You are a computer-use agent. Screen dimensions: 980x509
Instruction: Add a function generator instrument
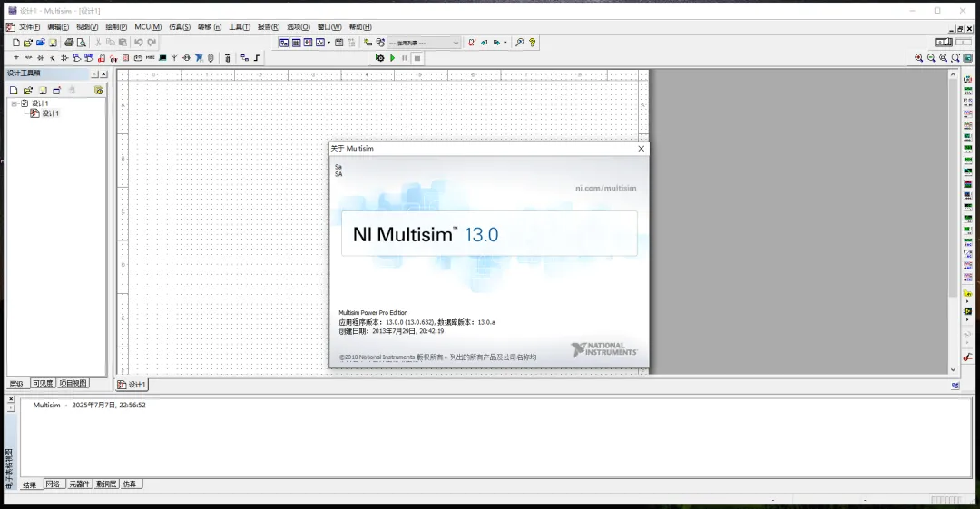point(967,92)
